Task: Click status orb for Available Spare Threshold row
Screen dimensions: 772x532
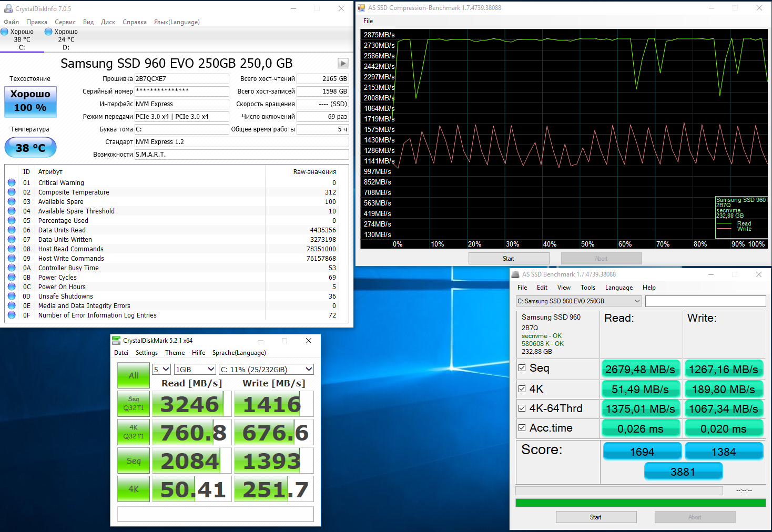Action: coord(12,211)
